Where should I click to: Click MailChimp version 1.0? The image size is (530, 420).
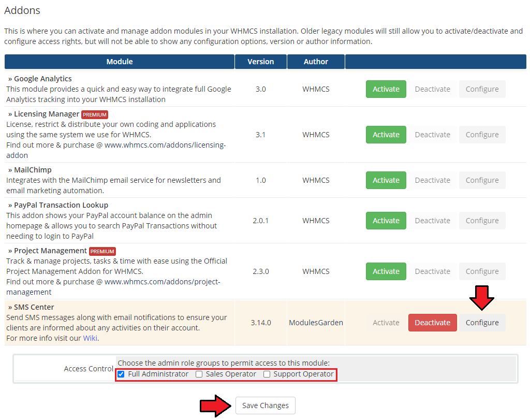261,180
